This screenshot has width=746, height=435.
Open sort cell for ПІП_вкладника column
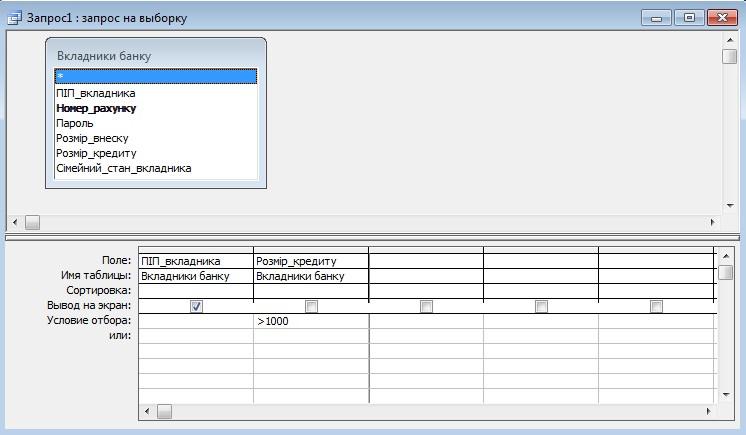pyautogui.click(x=196, y=291)
